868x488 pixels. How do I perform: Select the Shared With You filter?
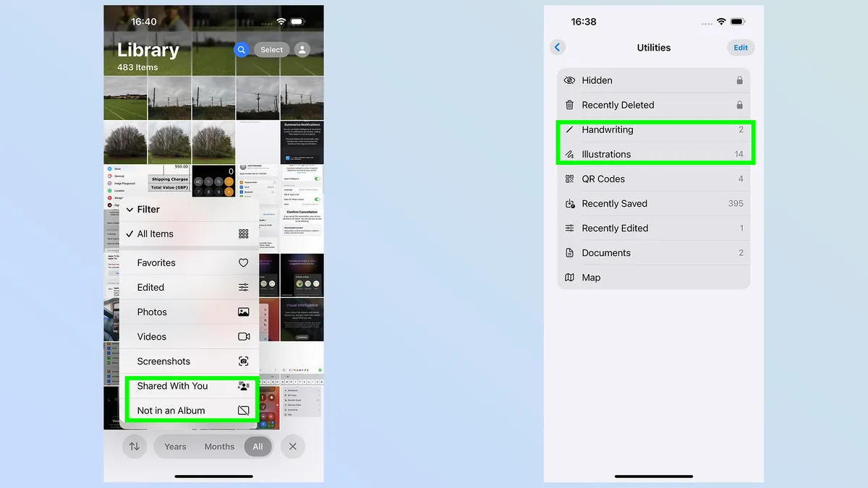(x=174, y=385)
